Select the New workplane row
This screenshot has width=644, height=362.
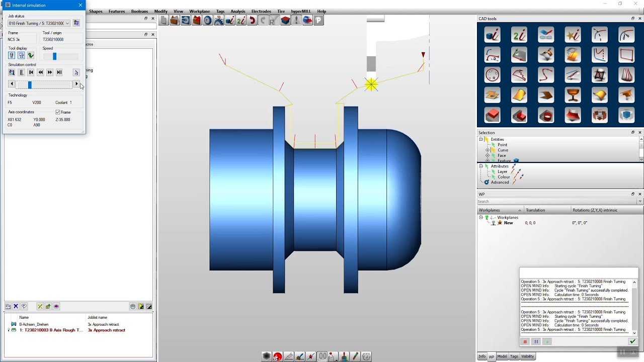509,223
